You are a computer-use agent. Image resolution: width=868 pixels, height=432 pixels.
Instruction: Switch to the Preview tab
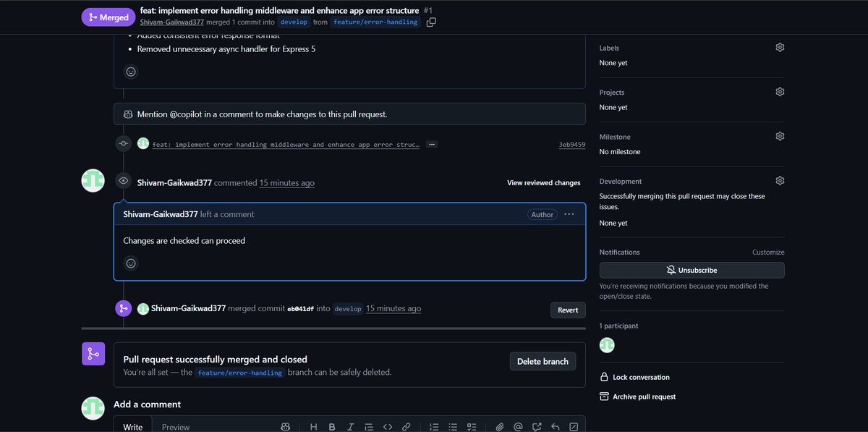tap(176, 427)
